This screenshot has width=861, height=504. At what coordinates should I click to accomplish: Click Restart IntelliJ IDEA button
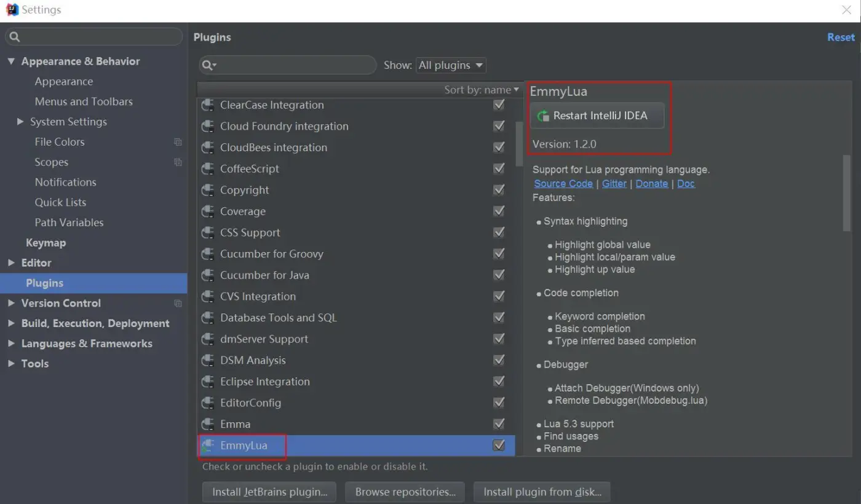[597, 116]
